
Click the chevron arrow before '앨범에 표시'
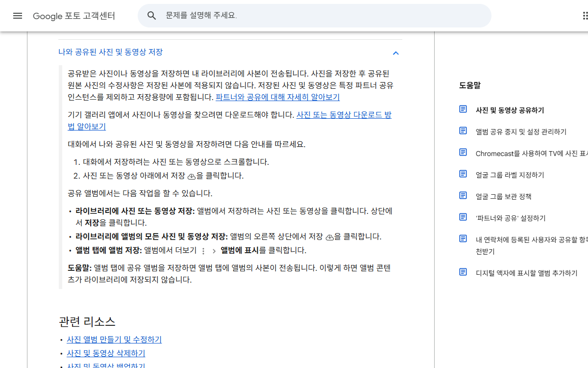pyautogui.click(x=214, y=251)
